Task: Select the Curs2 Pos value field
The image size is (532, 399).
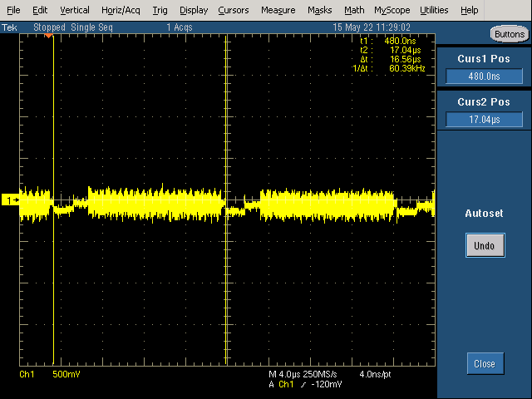Action: (484, 120)
